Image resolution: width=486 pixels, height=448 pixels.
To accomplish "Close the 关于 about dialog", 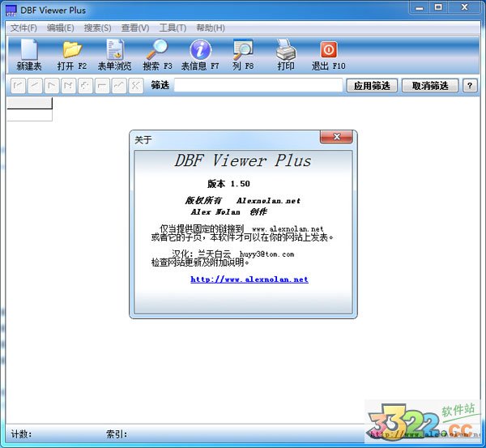I will coord(336,137).
